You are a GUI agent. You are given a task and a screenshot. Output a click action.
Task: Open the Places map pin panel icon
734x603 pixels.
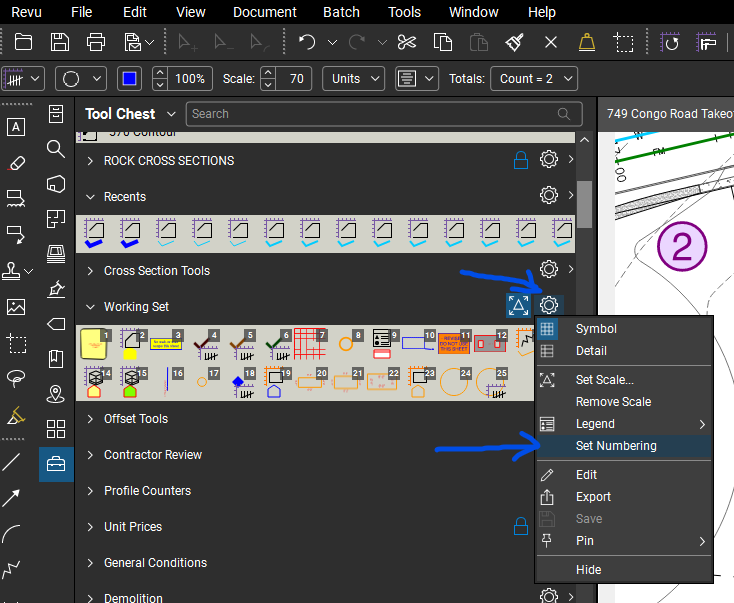point(56,394)
